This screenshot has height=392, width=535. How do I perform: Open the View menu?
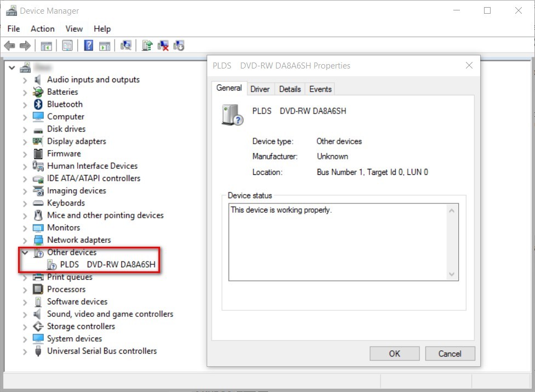coord(74,29)
